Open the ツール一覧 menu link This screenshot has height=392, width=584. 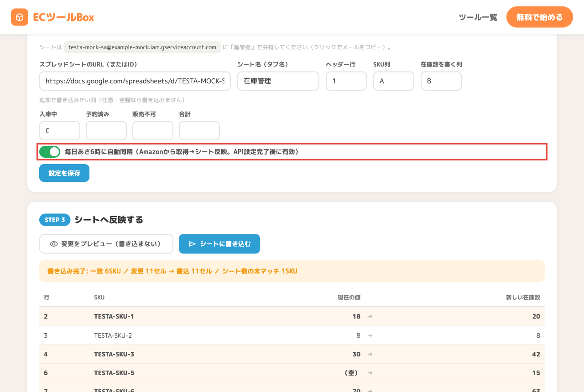pyautogui.click(x=478, y=17)
